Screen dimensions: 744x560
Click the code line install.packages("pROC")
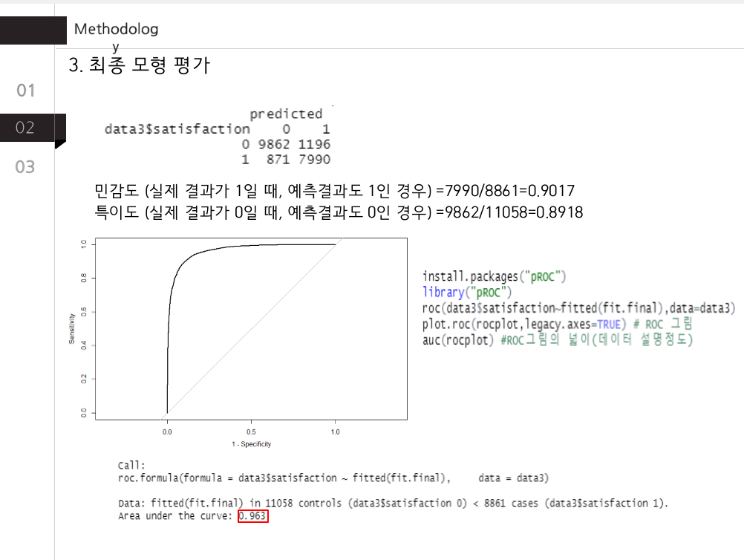coord(494,276)
